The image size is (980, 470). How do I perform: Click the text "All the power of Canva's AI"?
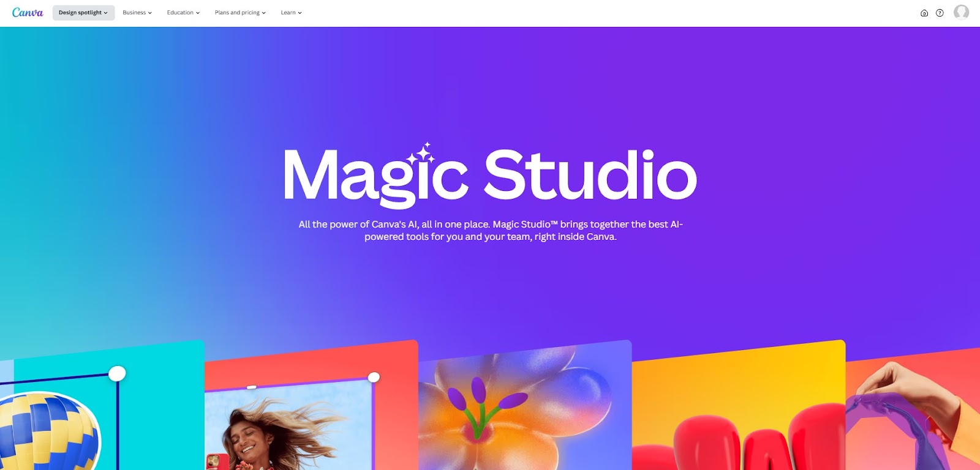tap(358, 224)
